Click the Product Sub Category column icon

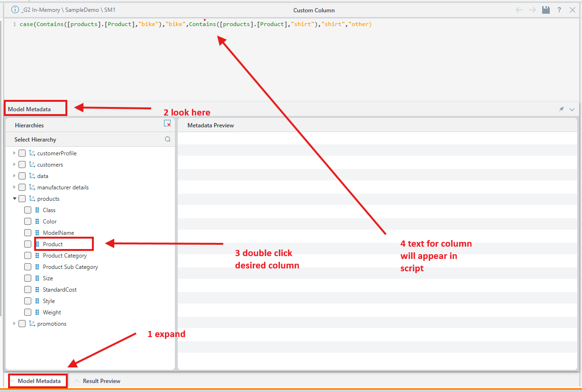(x=37, y=267)
